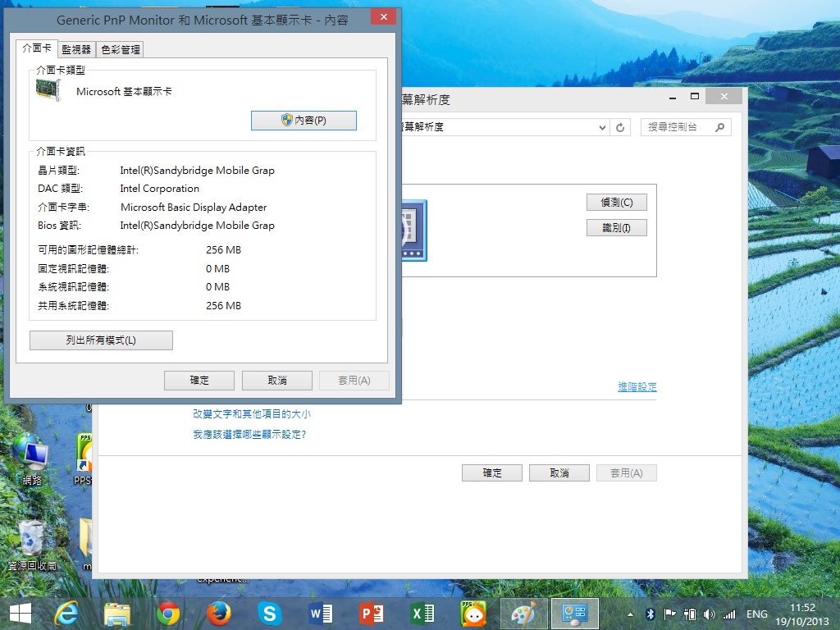Screen dimensions: 840x630
Task: Click the display adapter card icon
Action: pos(48,90)
